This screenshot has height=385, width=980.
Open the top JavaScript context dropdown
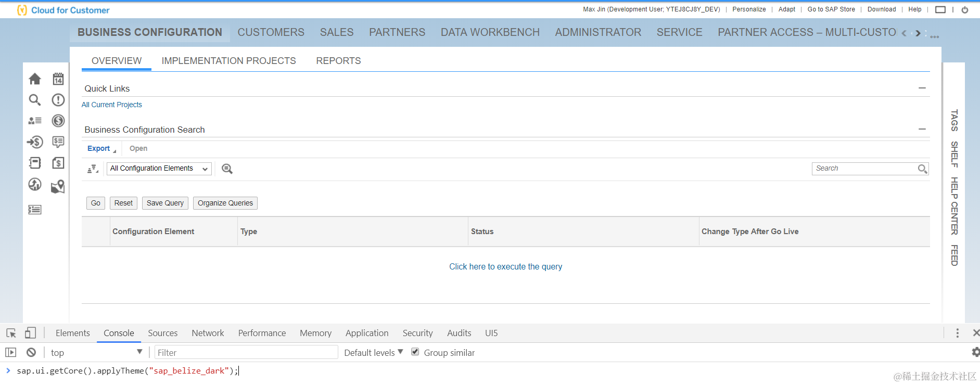pyautogui.click(x=96, y=352)
